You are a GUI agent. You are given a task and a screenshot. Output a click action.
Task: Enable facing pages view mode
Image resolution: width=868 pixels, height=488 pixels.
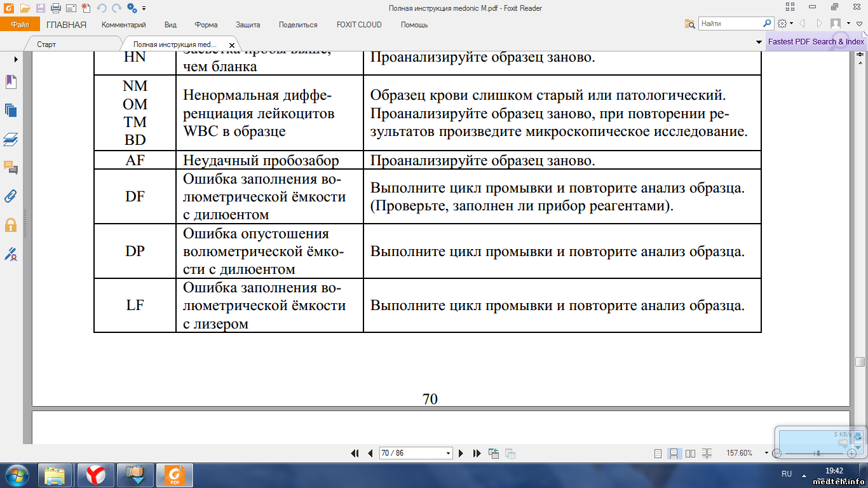click(691, 454)
